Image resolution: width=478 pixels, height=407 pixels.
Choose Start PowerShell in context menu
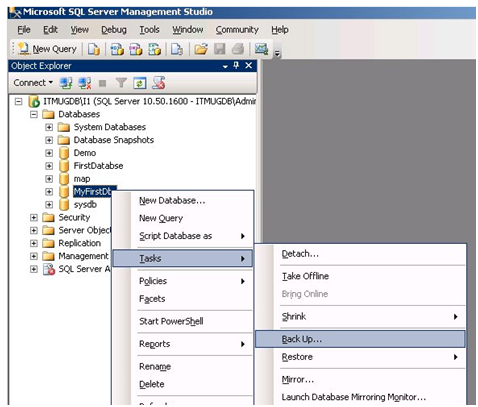[183, 321]
